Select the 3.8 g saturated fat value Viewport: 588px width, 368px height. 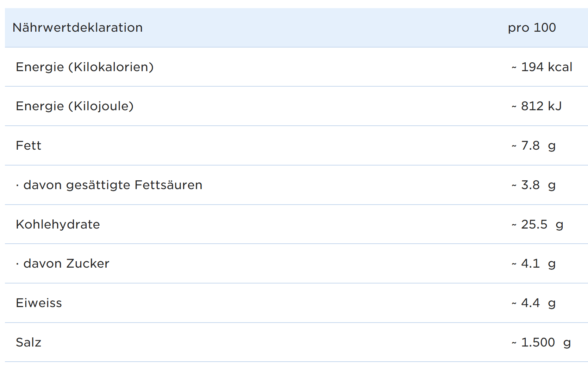(538, 185)
